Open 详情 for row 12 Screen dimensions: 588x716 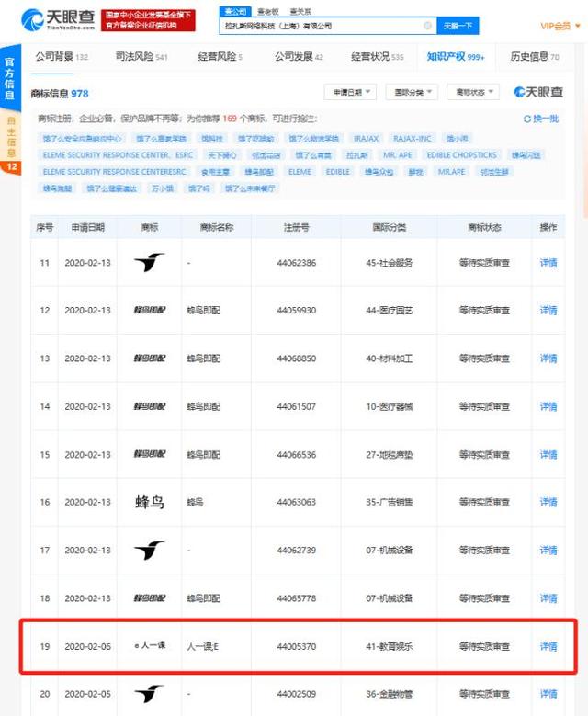548,311
